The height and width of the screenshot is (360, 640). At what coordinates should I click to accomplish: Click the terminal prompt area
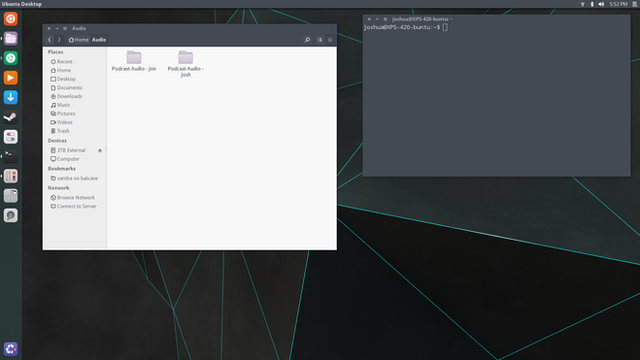[x=496, y=100]
